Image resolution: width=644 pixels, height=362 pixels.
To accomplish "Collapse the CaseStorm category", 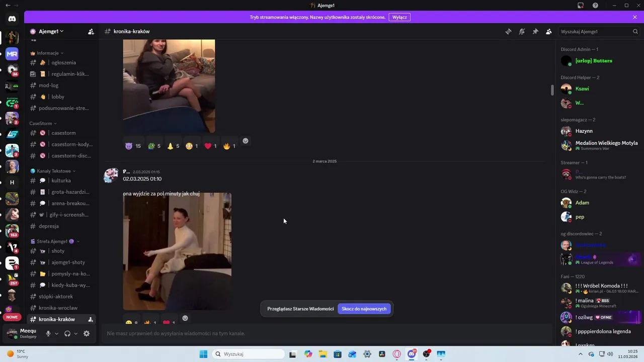I will click(43, 123).
